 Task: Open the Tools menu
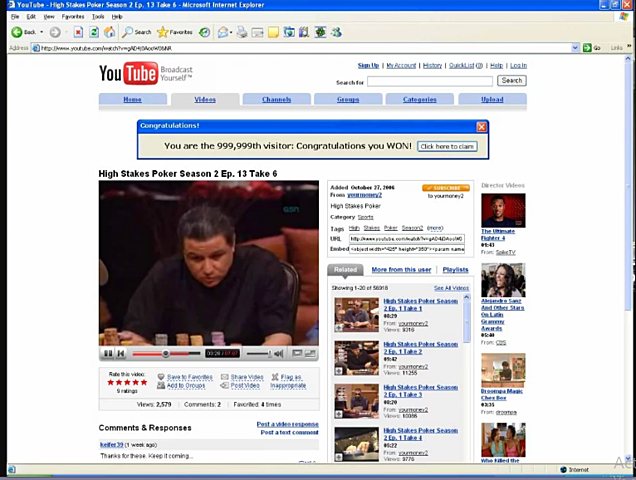tap(98, 17)
